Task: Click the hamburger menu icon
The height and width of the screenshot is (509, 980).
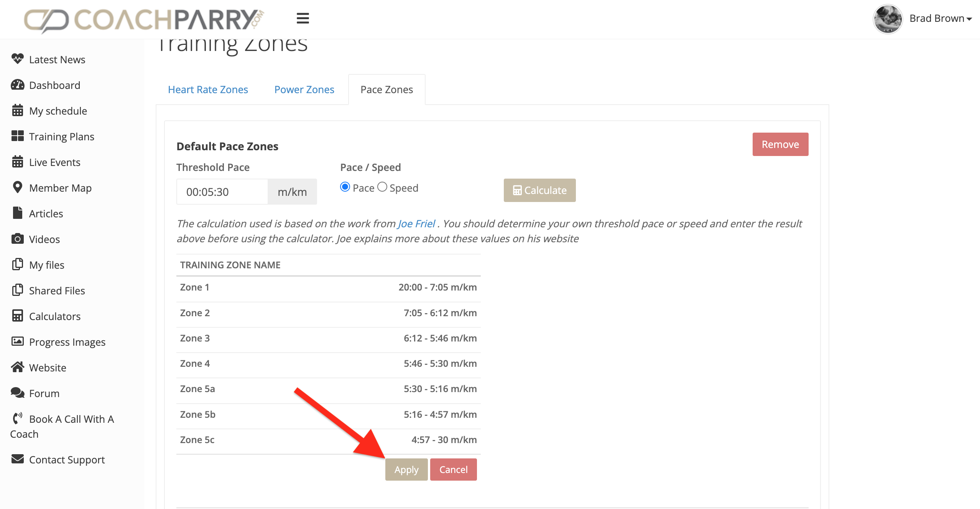Action: click(x=303, y=18)
